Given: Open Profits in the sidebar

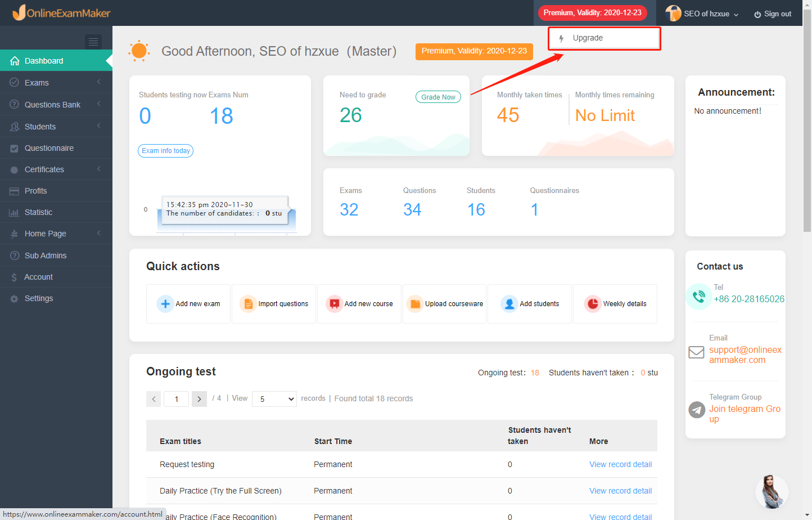Looking at the screenshot, I should (56, 191).
